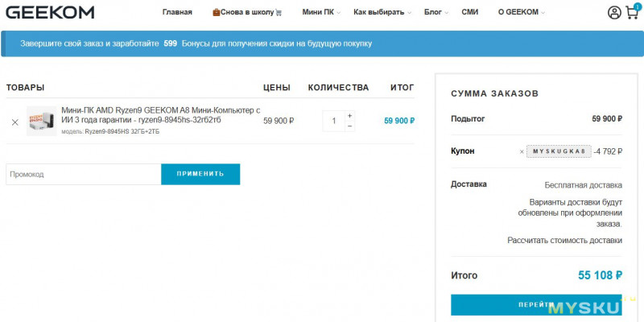Open the shopping cart icon

pyautogui.click(x=632, y=13)
